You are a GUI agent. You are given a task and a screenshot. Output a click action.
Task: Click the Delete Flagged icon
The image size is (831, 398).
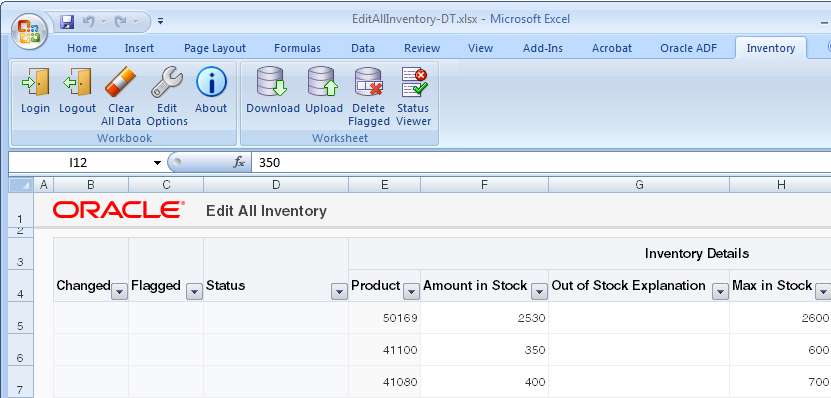369,83
